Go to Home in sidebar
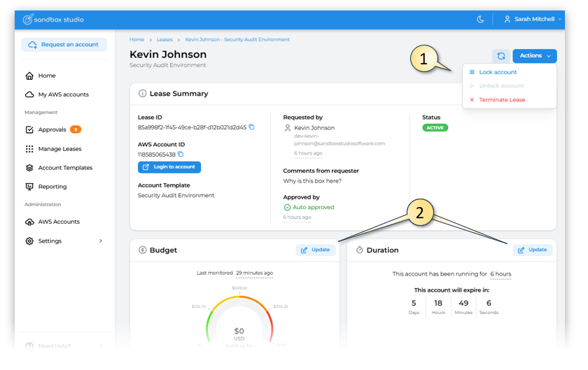Image resolution: width=588 pixels, height=370 pixels. (x=47, y=76)
